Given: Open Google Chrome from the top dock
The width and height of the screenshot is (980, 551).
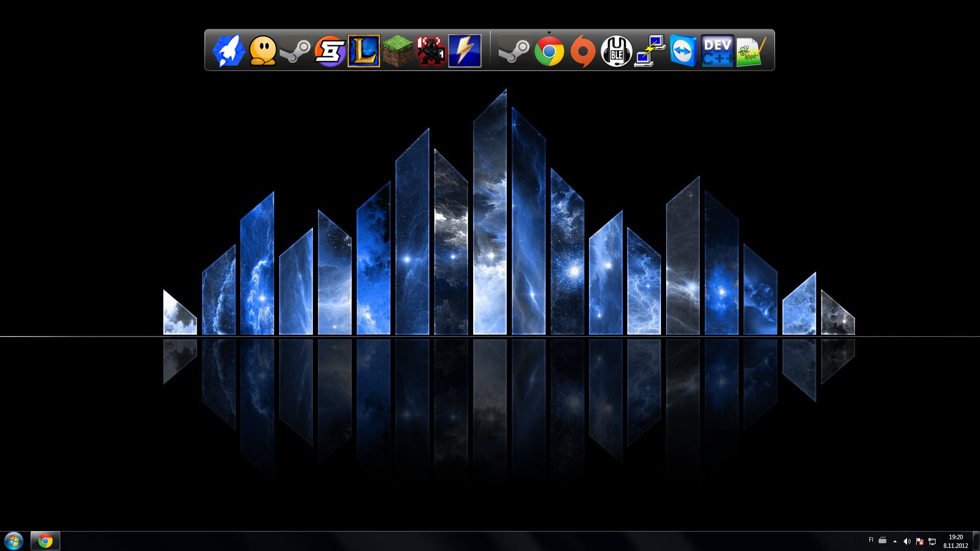Looking at the screenshot, I should coord(549,52).
